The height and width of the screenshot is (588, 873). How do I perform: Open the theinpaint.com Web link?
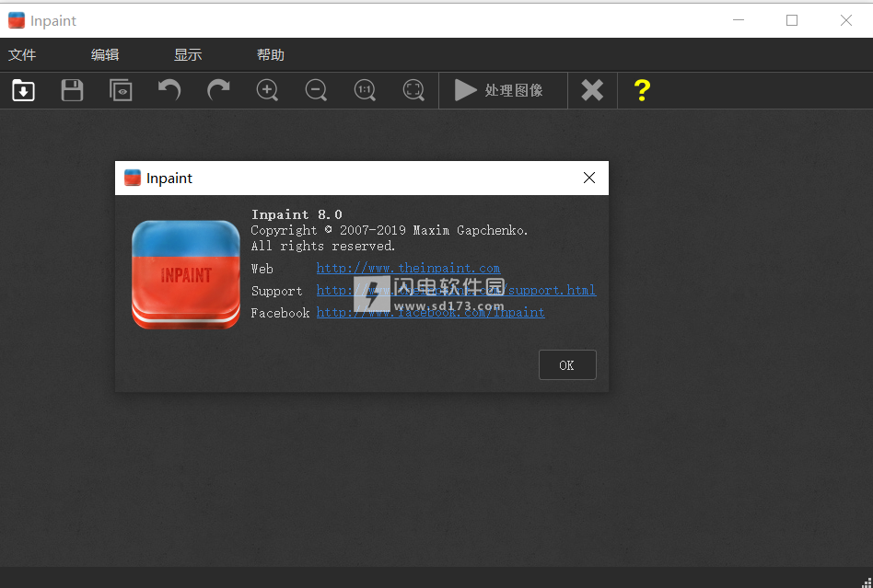[x=408, y=268]
